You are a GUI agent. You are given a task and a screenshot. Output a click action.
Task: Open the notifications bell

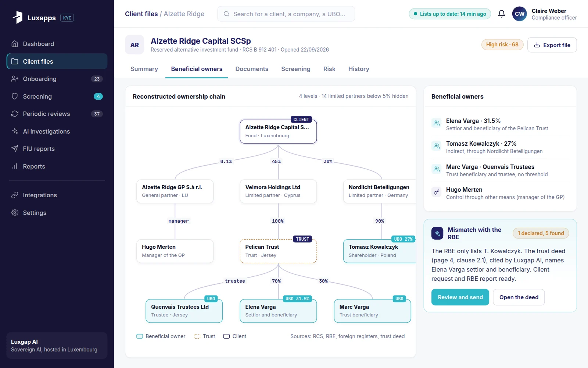pos(501,14)
